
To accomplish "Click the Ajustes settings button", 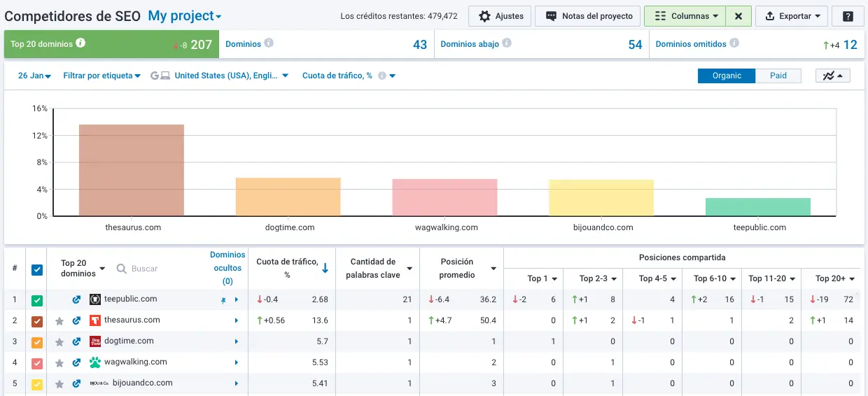I will click(500, 16).
